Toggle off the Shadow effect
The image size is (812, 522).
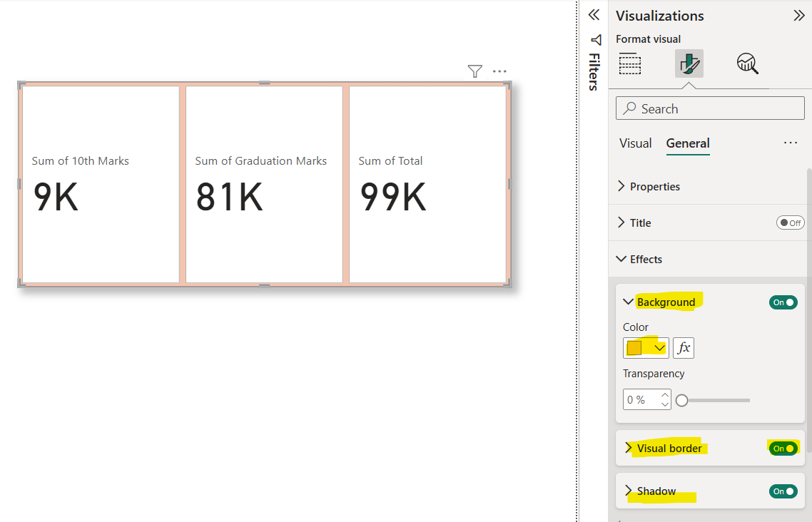(783, 491)
